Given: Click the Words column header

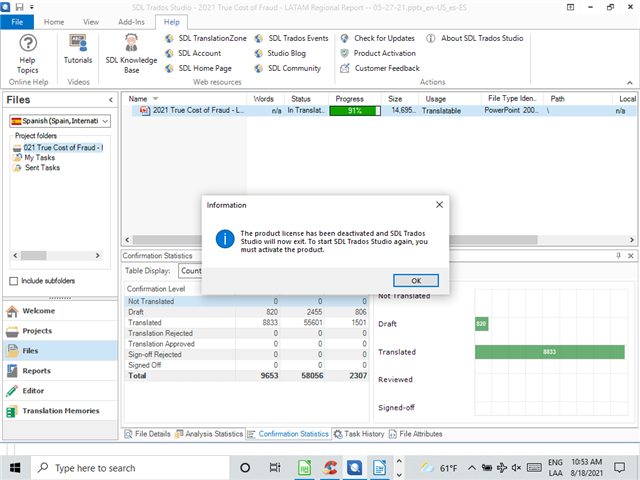Looking at the screenshot, I should [264, 99].
